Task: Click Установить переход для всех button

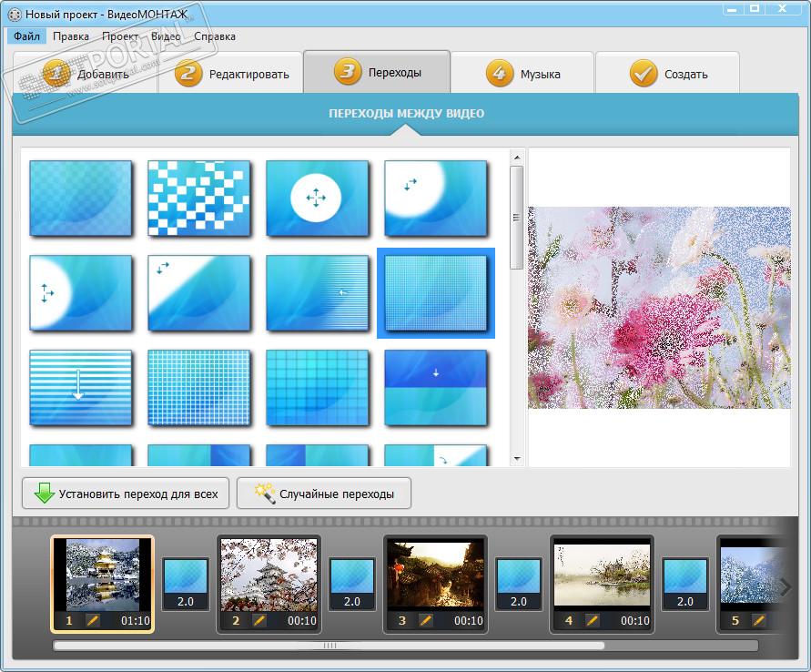Action: click(x=126, y=494)
